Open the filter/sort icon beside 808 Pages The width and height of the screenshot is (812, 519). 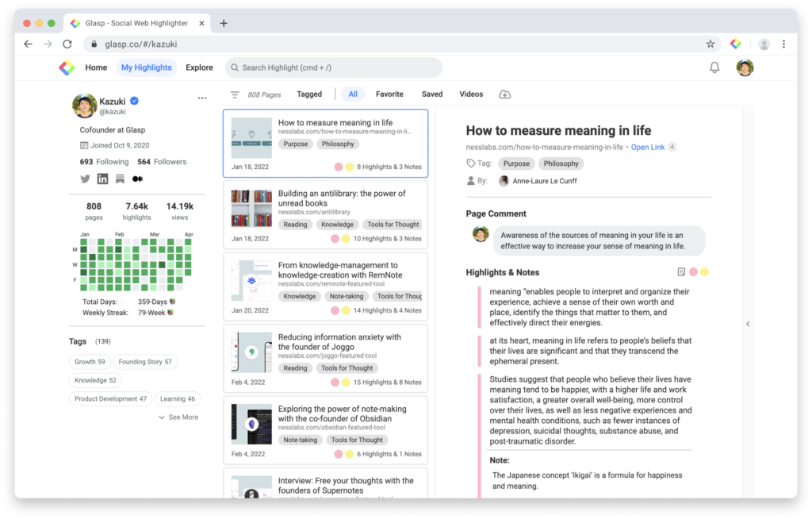[x=235, y=94]
